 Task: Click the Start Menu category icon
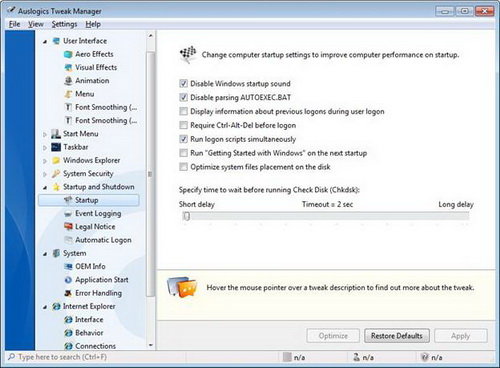56,134
